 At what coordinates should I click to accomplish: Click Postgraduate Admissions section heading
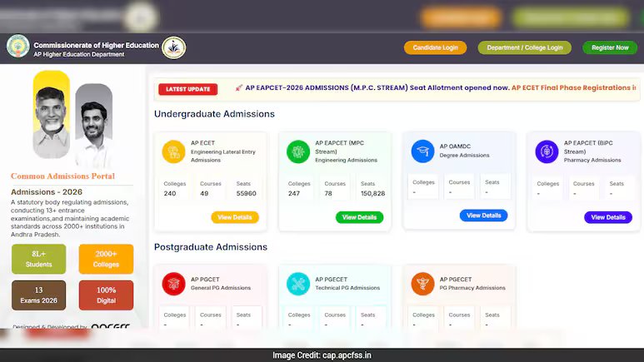[x=211, y=247]
